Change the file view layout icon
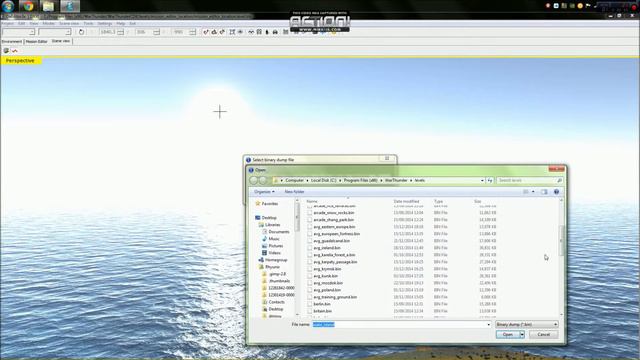Screen dimensions: 640x360 526,191
